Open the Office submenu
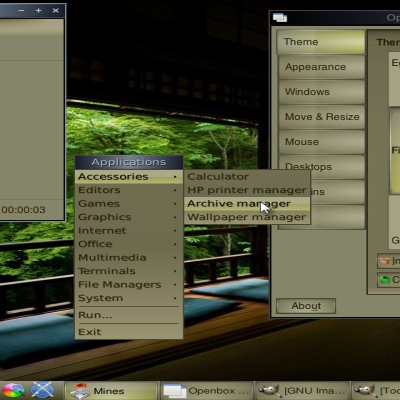The width and height of the screenshot is (400, 400). (129, 244)
